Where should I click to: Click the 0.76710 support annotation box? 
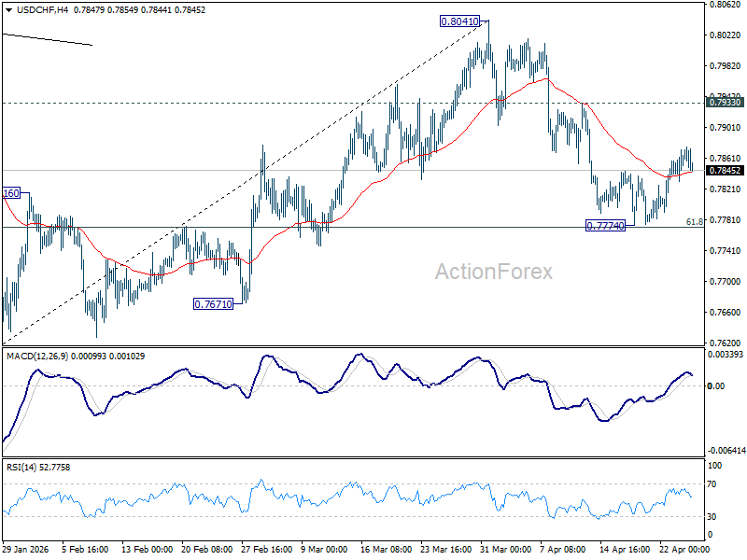[x=212, y=304]
